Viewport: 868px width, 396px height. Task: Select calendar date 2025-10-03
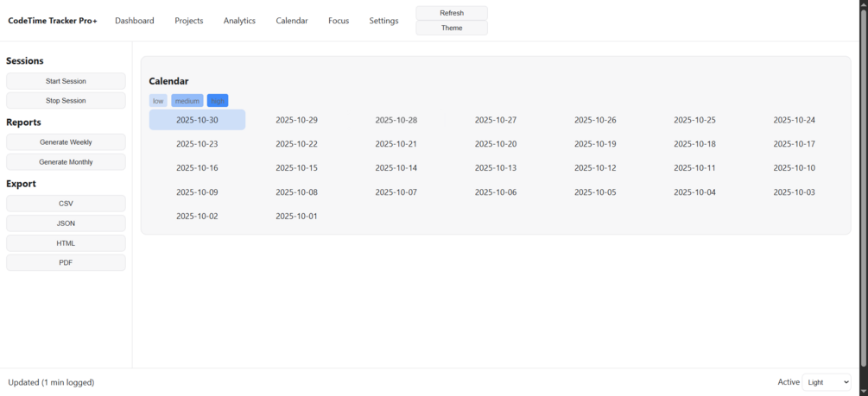pyautogui.click(x=795, y=192)
